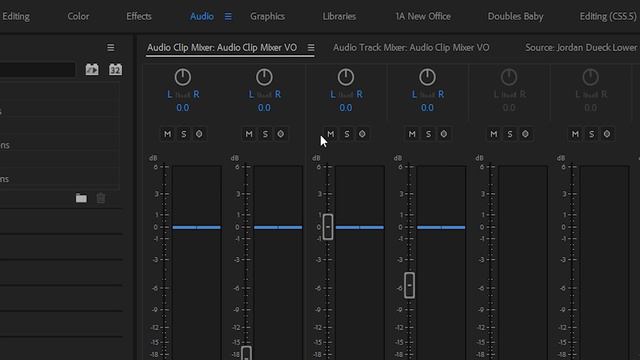Viewport: 640px width, 360px height.
Task: Mute the third mixer channel
Action: pyautogui.click(x=331, y=134)
